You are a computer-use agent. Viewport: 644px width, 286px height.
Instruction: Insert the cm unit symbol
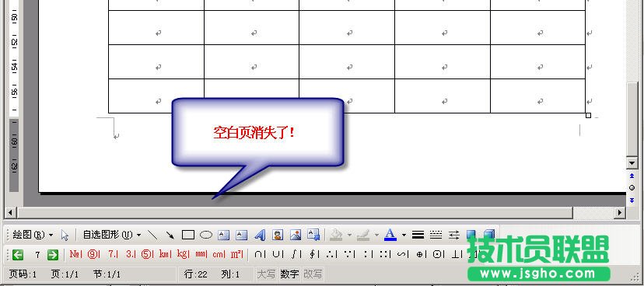click(x=219, y=254)
